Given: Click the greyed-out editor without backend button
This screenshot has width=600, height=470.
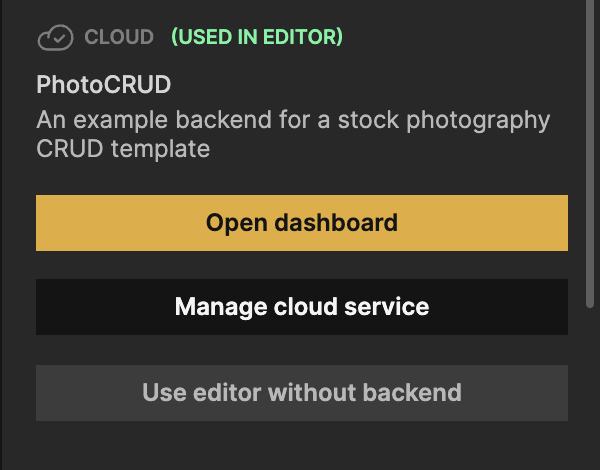Looking at the screenshot, I should [x=302, y=392].
